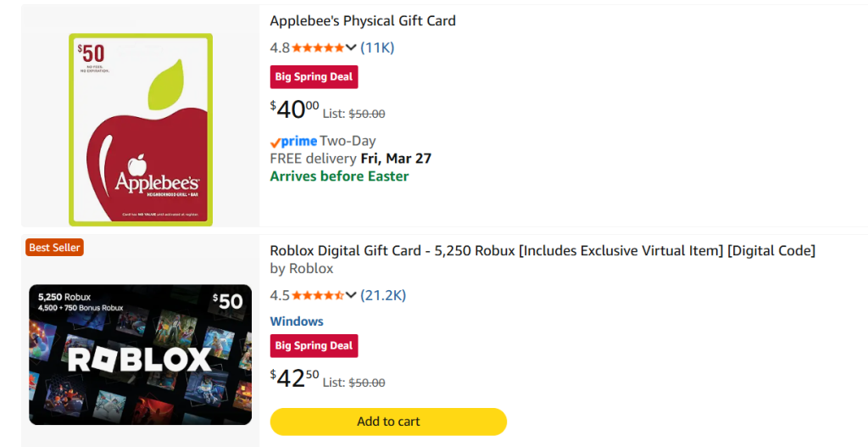Click the Applebee's Physical Gift Card title
Viewport: 868px width, 447px height.
pyautogui.click(x=363, y=20)
